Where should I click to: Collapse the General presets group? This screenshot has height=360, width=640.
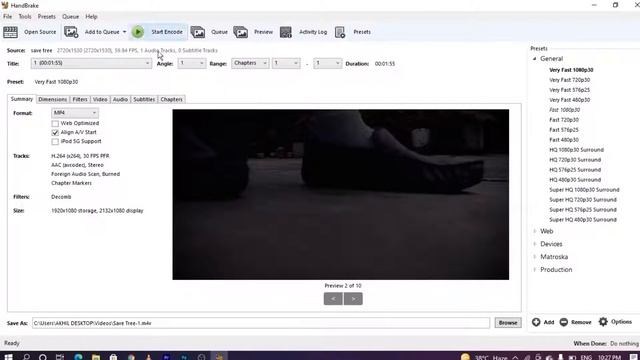pos(534,59)
